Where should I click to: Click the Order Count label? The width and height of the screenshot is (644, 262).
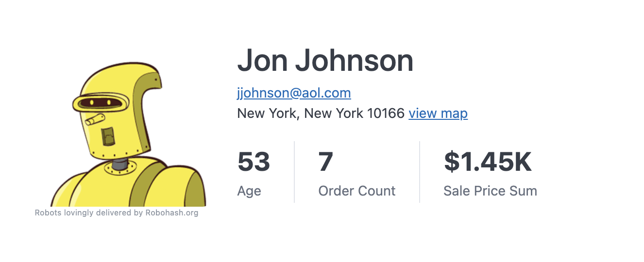pos(357,191)
